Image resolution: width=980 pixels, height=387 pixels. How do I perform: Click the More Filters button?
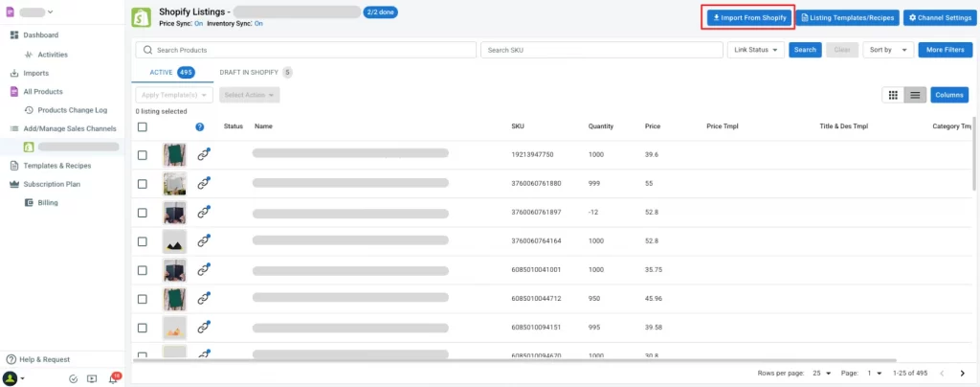click(x=945, y=50)
